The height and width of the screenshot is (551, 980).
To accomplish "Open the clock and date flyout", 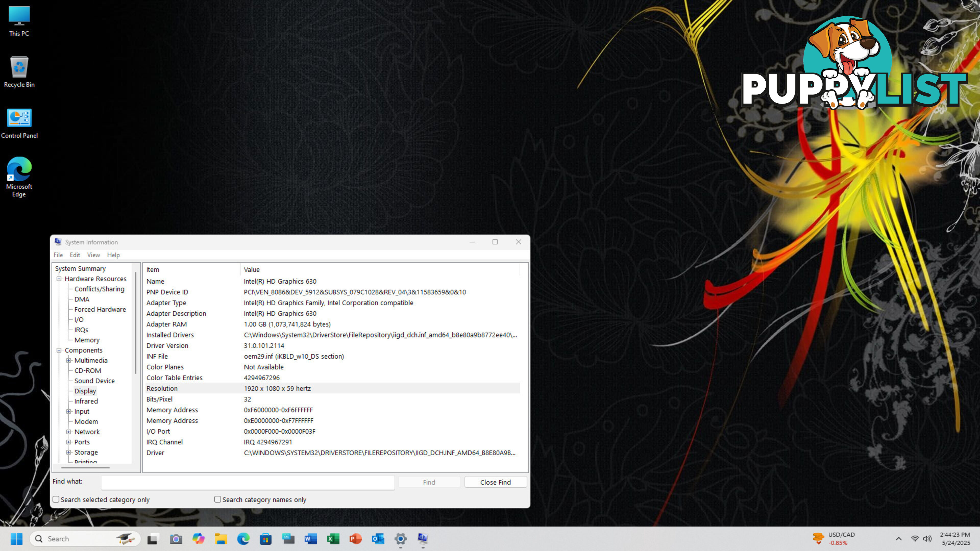I will pyautogui.click(x=955, y=539).
